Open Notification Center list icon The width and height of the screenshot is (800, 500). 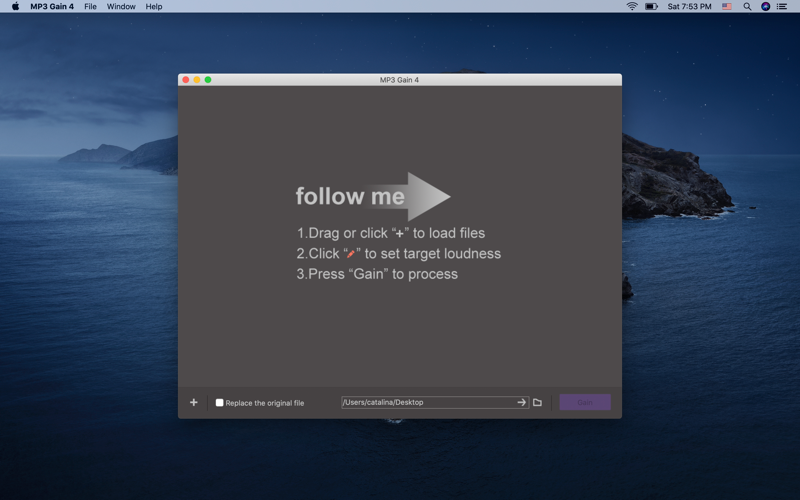782,6
